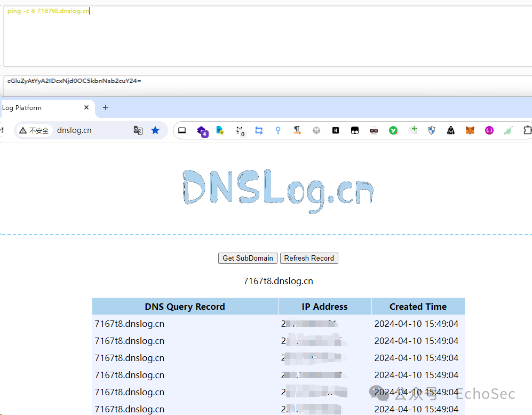Image resolution: width=532 pixels, height=415 pixels.
Task: Open the MetaMask fox extension
Action: tap(470, 130)
